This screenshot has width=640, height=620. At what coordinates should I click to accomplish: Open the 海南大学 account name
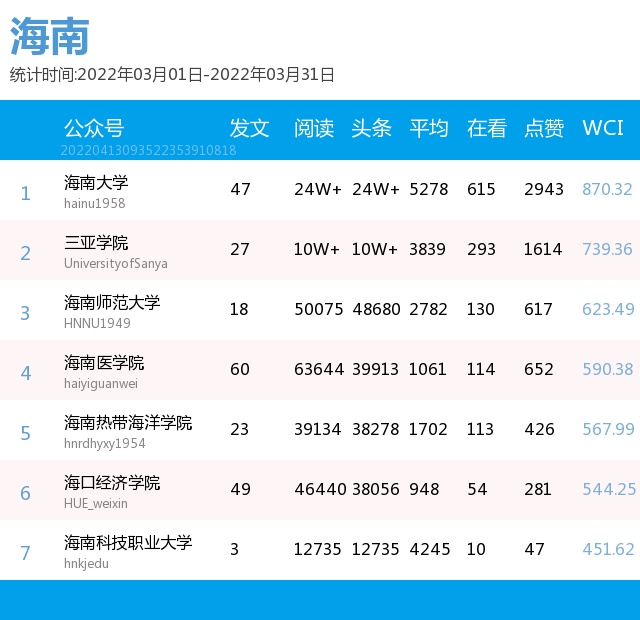[x=96, y=183]
